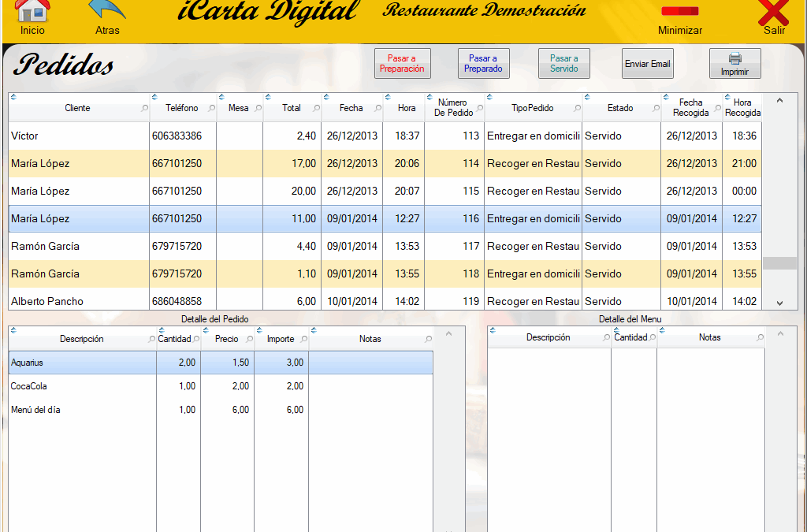Select María López order number 114
807x532 pixels.
pyautogui.click(x=385, y=164)
